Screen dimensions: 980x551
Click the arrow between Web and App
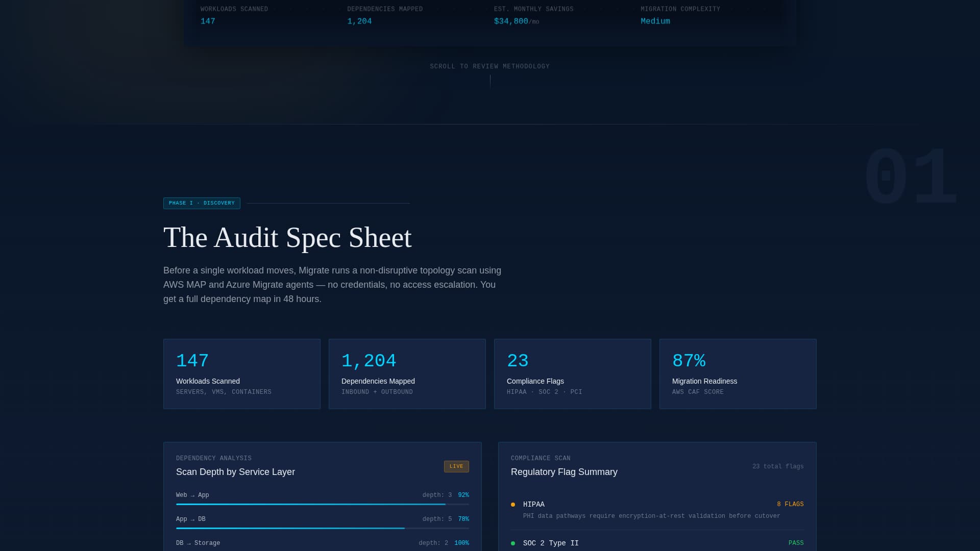[x=192, y=495]
